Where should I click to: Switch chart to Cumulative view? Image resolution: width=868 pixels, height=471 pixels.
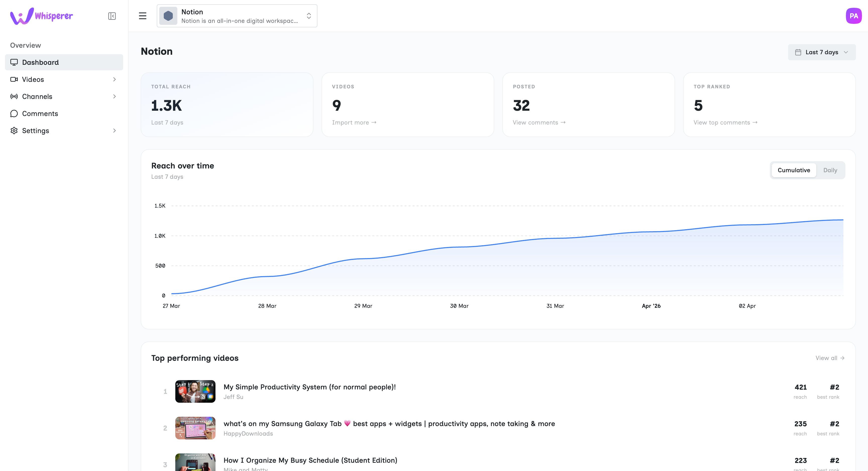(794, 170)
